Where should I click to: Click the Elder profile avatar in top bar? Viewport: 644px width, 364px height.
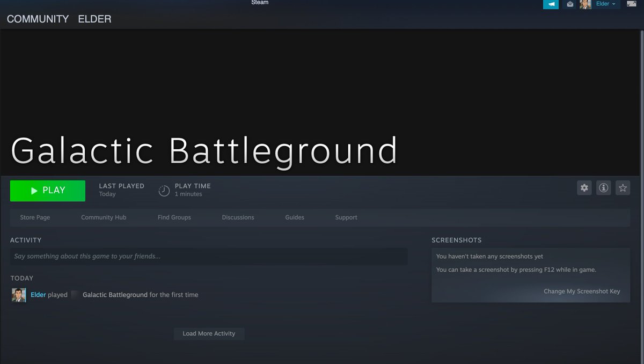(586, 4)
